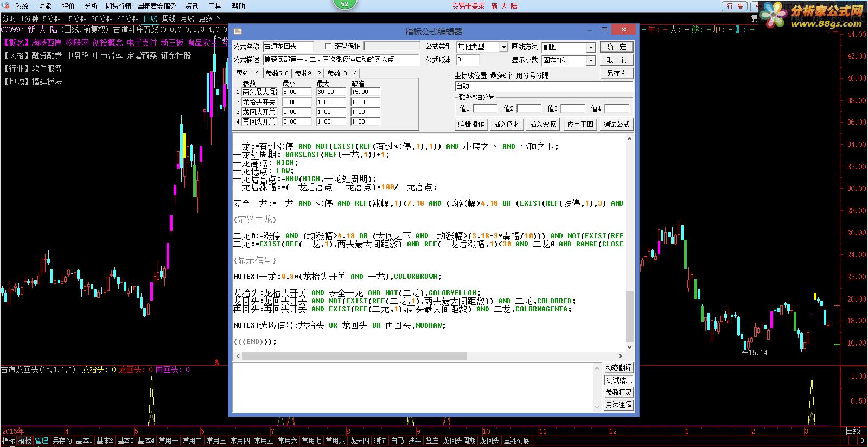Viewport: 868px width, 447px height.
Task: Click the 应用于图 button
Action: pos(580,124)
